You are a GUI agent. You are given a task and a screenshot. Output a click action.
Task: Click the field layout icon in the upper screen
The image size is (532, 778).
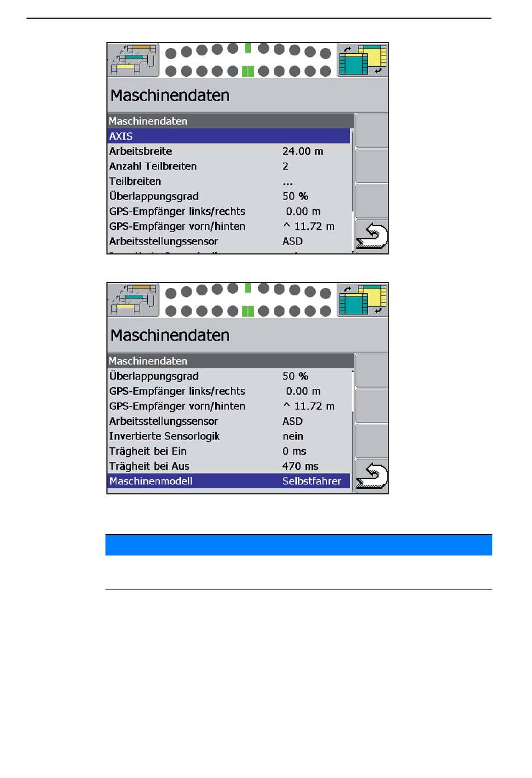[133, 60]
